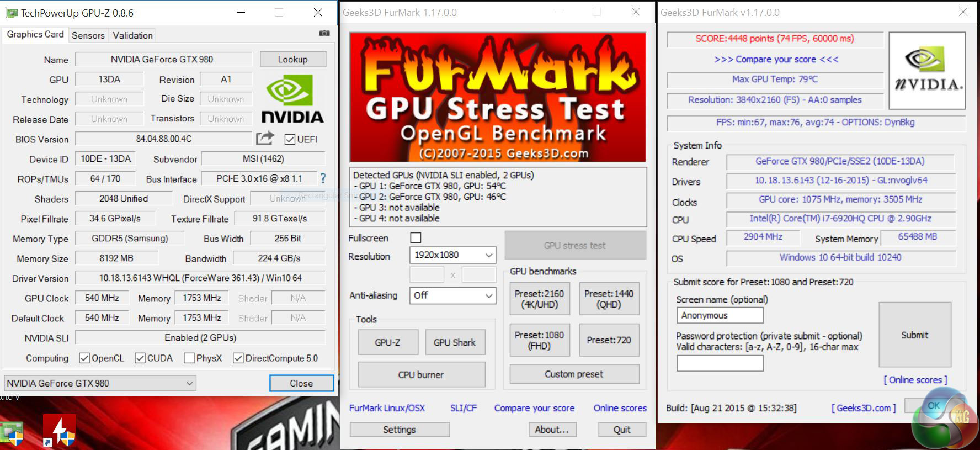Image resolution: width=980 pixels, height=450 pixels.
Task: Open the GPU-Z title bar app icon menu
Action: [10, 13]
